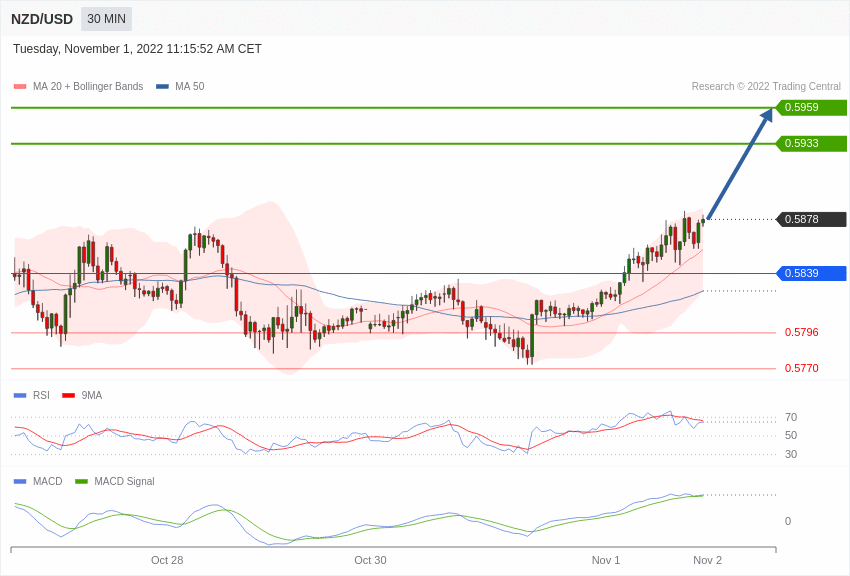850x576 pixels.
Task: Click the blue RSI legend swatch
Action: click(x=20, y=396)
